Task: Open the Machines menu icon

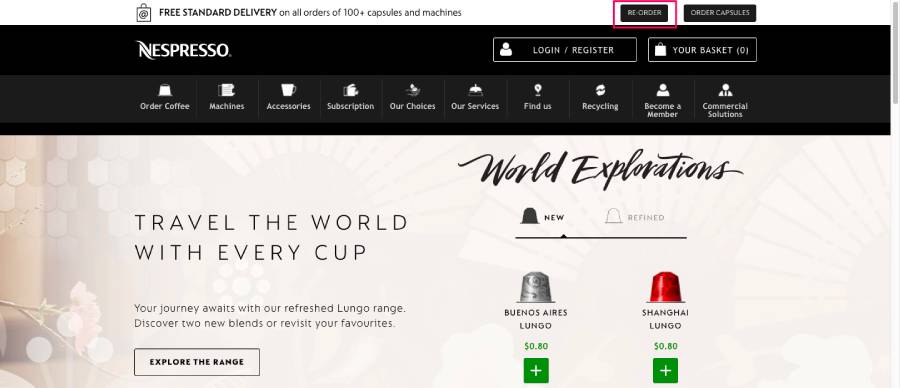Action: point(227,90)
